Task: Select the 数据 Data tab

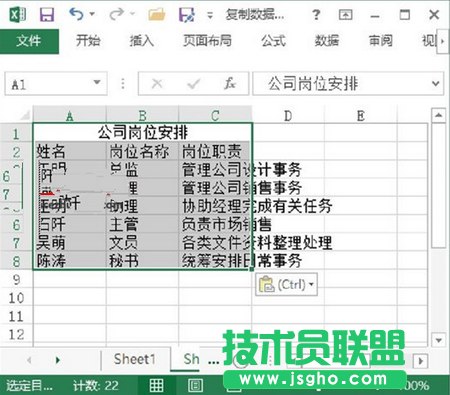Action: 327,41
